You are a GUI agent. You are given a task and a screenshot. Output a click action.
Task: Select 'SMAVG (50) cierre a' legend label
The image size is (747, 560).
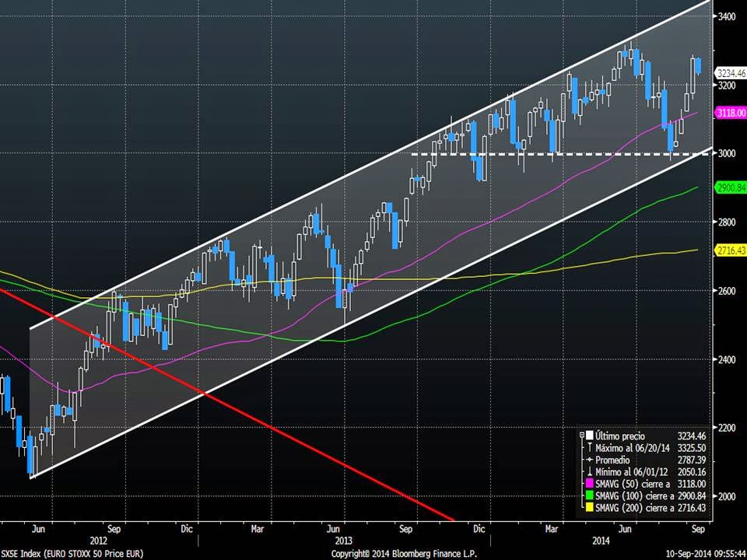(633, 485)
